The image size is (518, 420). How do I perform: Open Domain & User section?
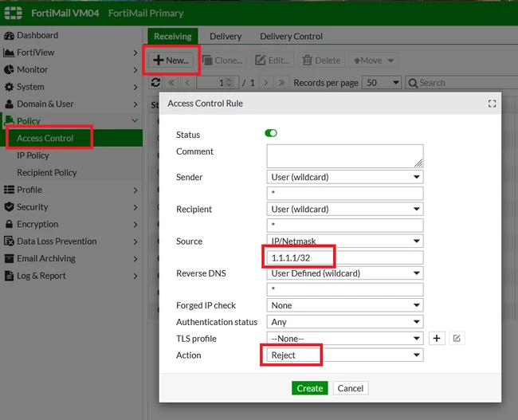(45, 104)
